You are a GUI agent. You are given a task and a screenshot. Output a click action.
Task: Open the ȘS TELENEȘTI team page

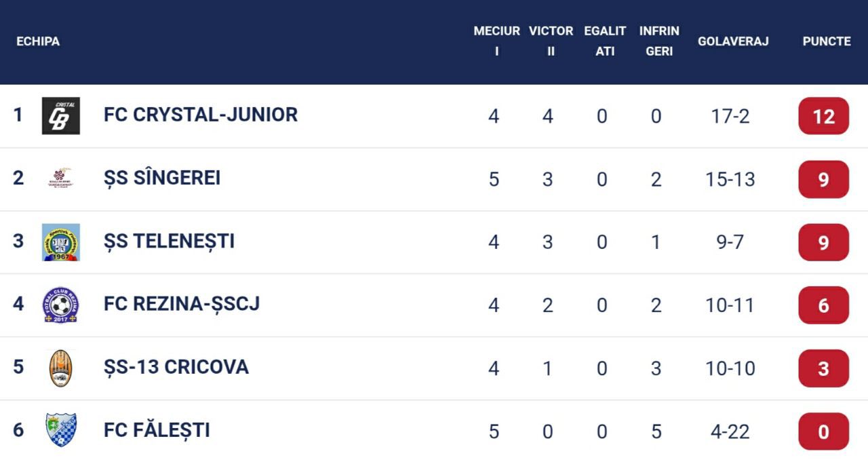click(169, 241)
